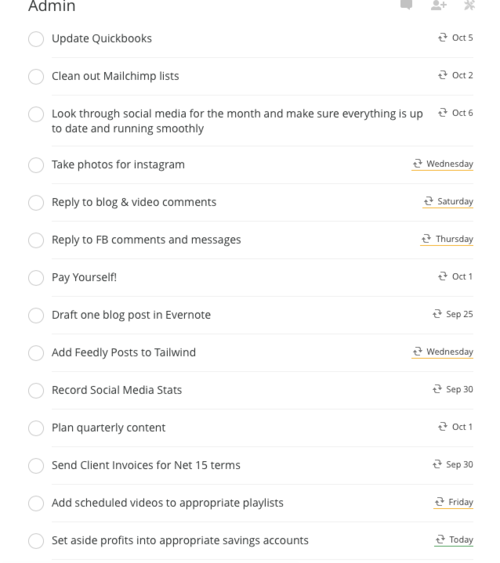The width and height of the screenshot is (500, 563).
Task: Click recurring icon next to Oct 2
Action: click(x=443, y=75)
